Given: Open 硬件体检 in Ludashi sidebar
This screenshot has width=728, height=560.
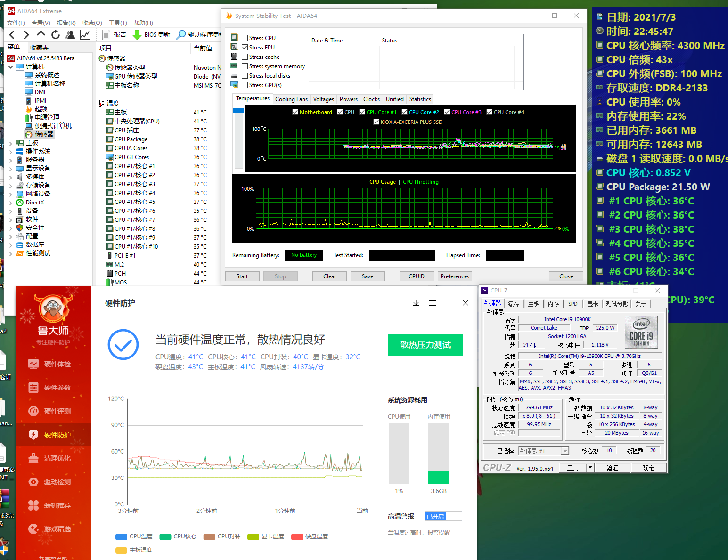Looking at the screenshot, I should coord(53,364).
